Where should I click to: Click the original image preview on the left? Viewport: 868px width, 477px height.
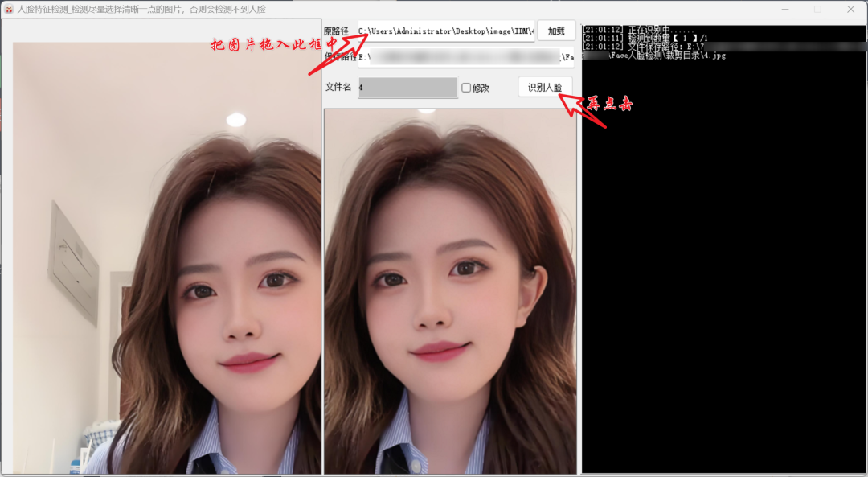161,257
